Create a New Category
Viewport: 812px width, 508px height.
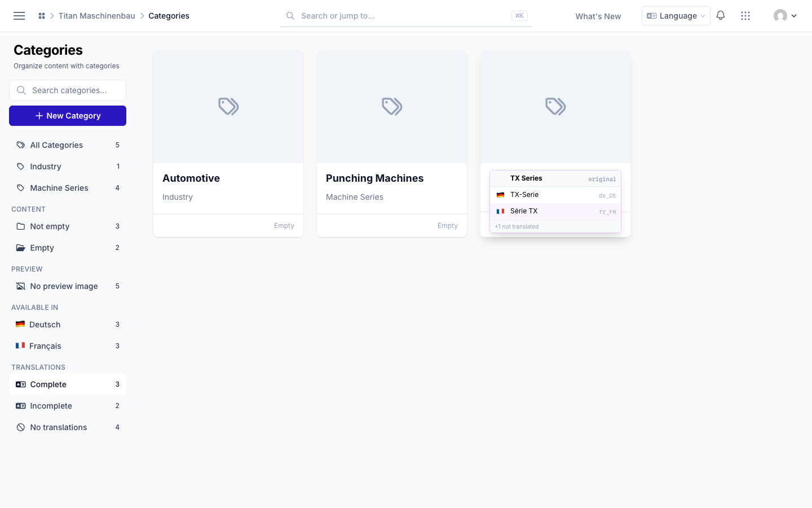point(68,116)
